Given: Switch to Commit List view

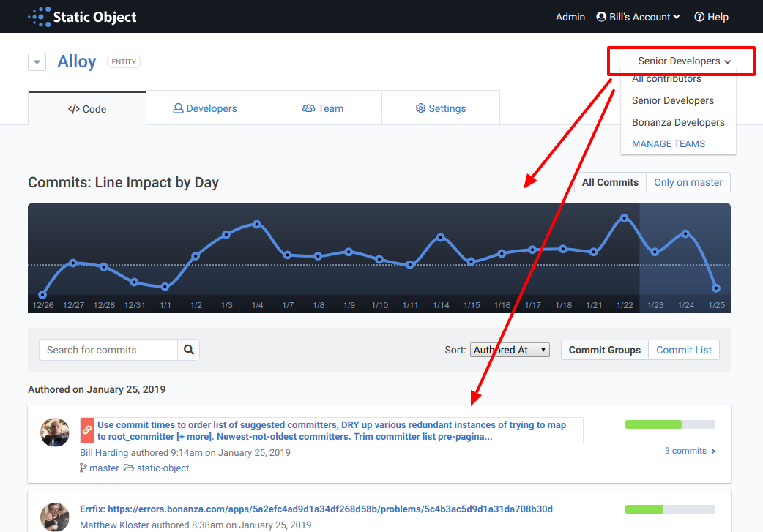Looking at the screenshot, I should (683, 350).
